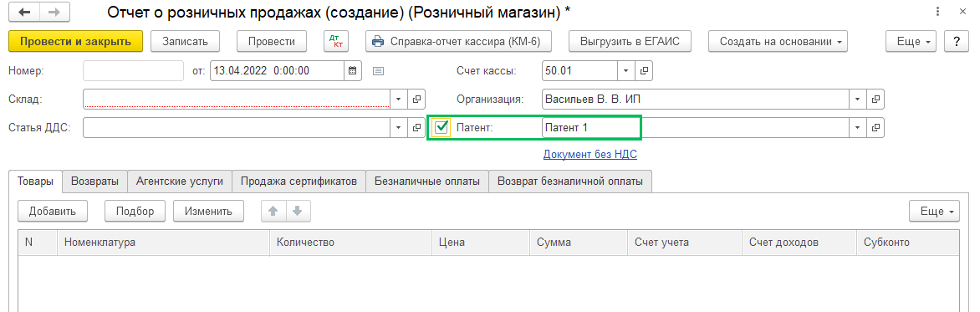Image resolution: width=980 pixels, height=312 pixels.
Task: Expand the Склад dropdown list
Action: (x=399, y=99)
